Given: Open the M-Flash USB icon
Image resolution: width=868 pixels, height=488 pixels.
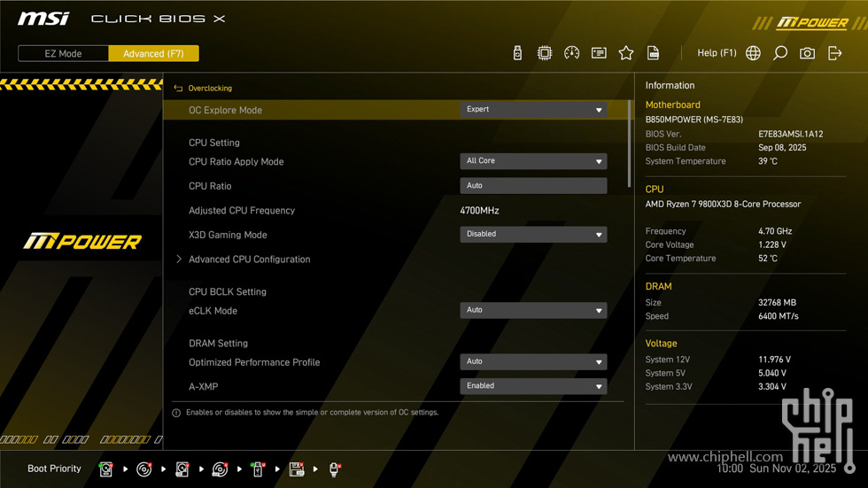Looking at the screenshot, I should click(x=517, y=53).
